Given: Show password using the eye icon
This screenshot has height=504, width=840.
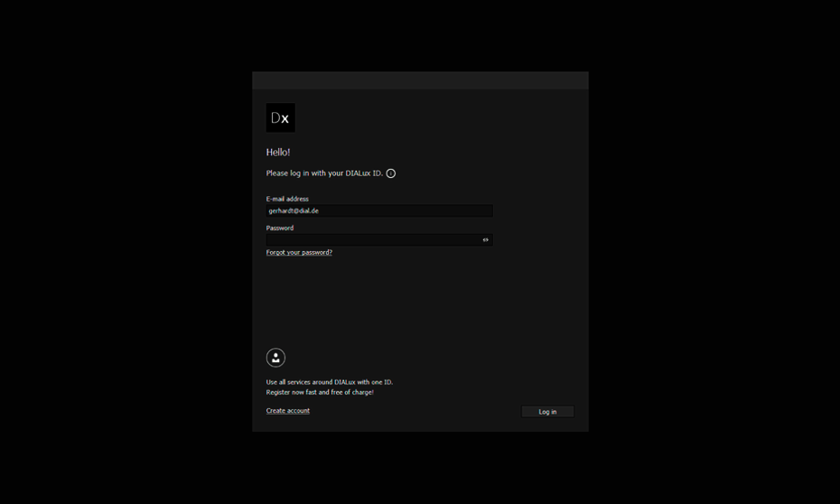Looking at the screenshot, I should click(x=485, y=240).
